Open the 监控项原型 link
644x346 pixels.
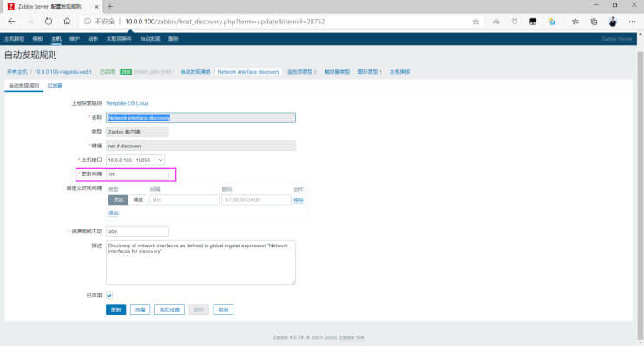[299, 72]
